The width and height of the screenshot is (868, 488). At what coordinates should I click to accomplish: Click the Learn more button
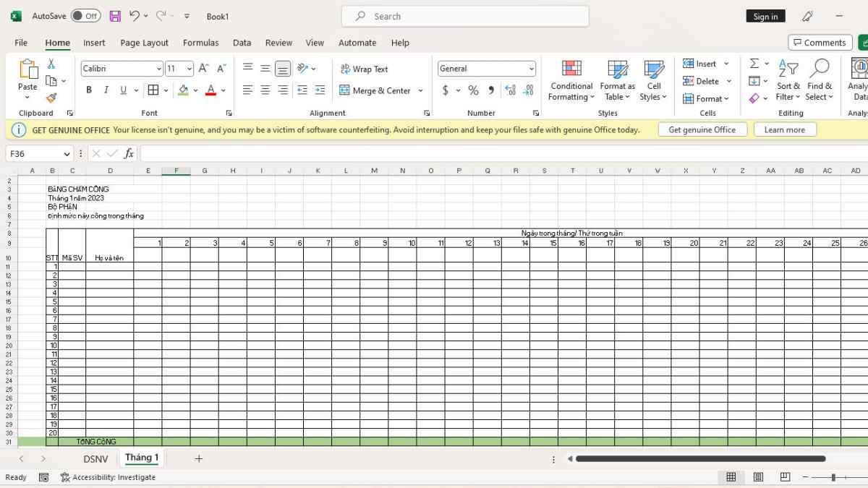pyautogui.click(x=785, y=129)
